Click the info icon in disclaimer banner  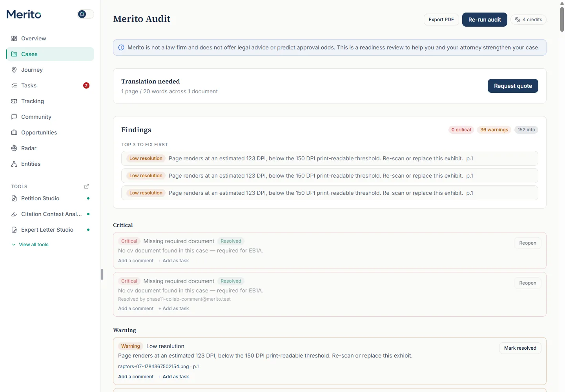coord(121,47)
